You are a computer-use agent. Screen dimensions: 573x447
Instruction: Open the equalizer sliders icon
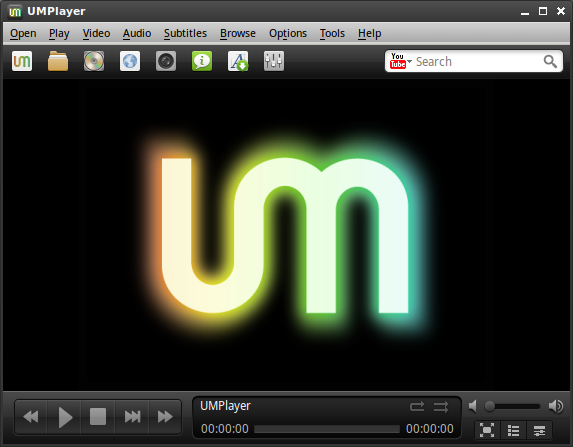(274, 61)
